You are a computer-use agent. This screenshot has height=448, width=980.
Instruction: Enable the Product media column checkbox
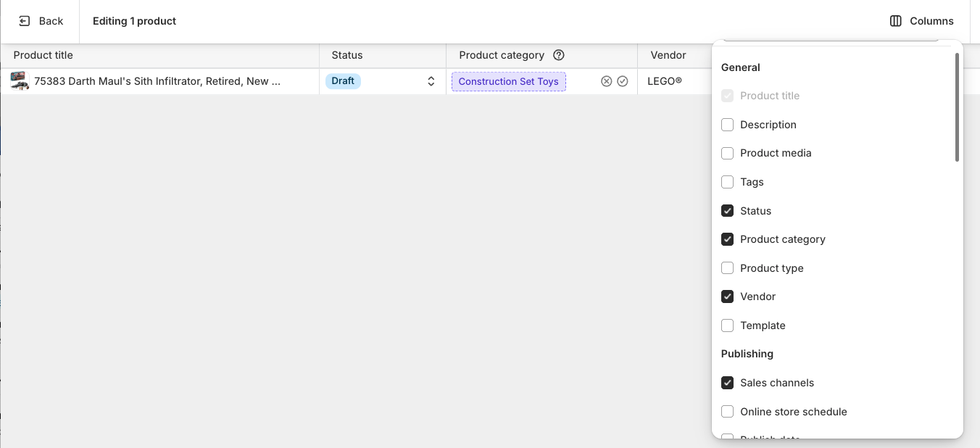(728, 153)
